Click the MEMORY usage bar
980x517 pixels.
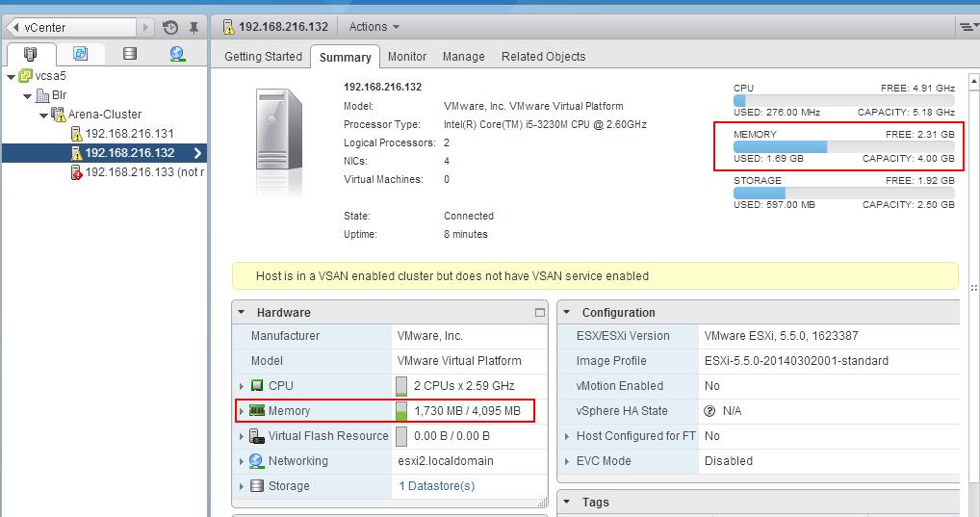(x=843, y=147)
